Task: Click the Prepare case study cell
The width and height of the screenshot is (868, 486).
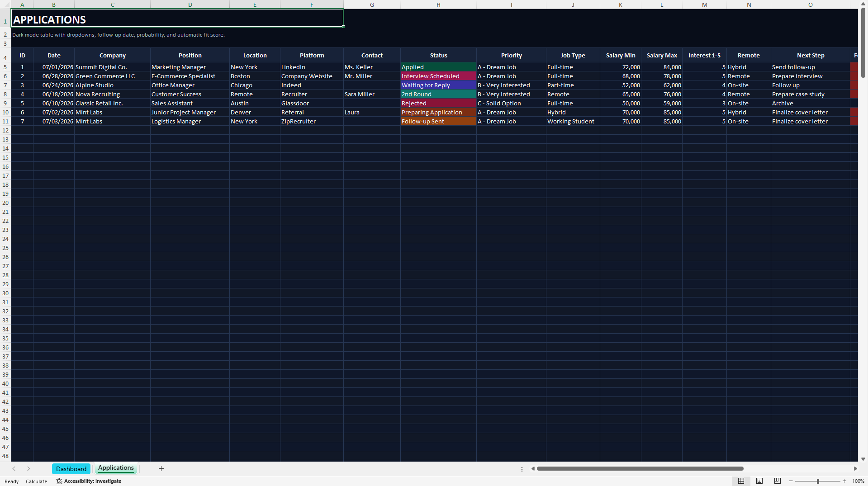Action: pos(811,94)
